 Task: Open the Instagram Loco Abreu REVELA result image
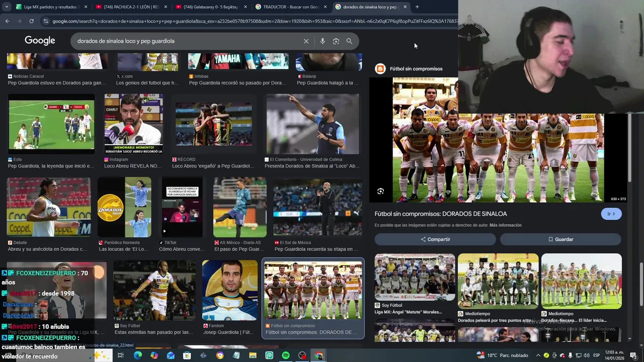pyautogui.click(x=133, y=124)
